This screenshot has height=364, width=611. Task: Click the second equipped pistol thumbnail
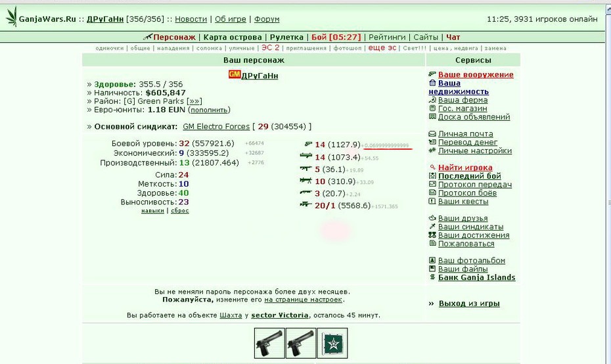[301, 343]
